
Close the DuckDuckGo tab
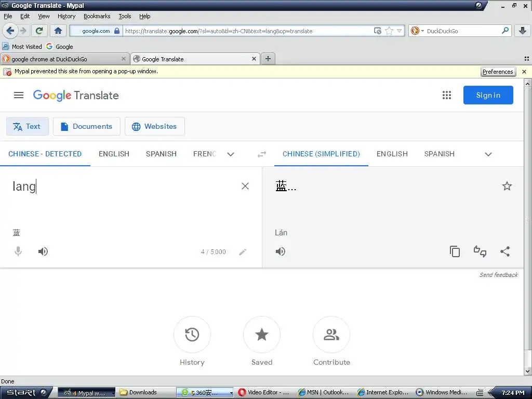click(x=124, y=59)
